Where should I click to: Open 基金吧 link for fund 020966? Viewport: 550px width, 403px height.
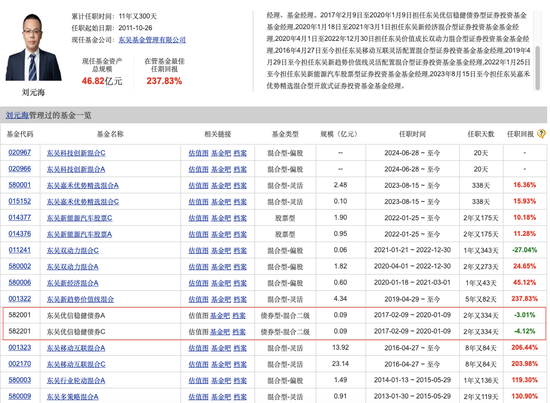[x=221, y=169]
